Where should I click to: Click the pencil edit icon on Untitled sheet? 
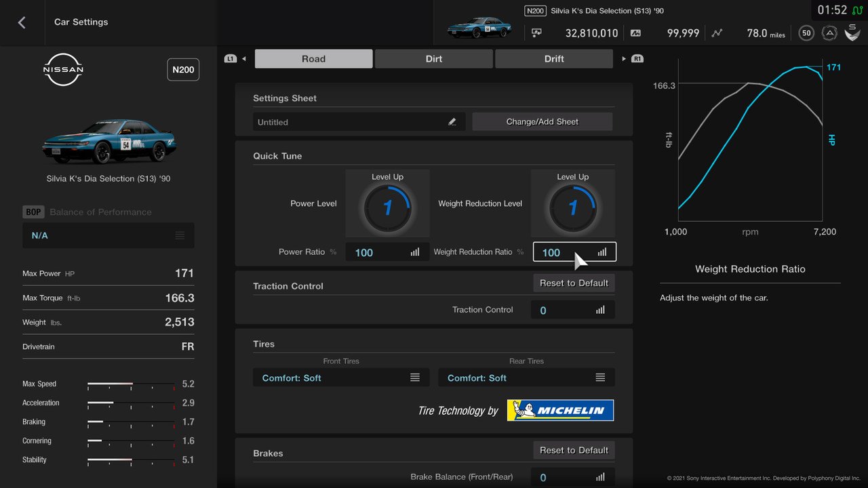pyautogui.click(x=452, y=122)
